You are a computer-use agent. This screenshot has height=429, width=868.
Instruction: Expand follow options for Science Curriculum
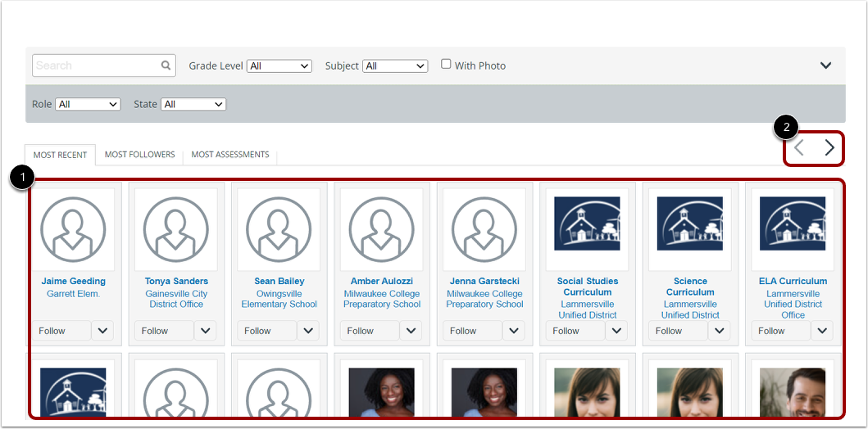719,331
